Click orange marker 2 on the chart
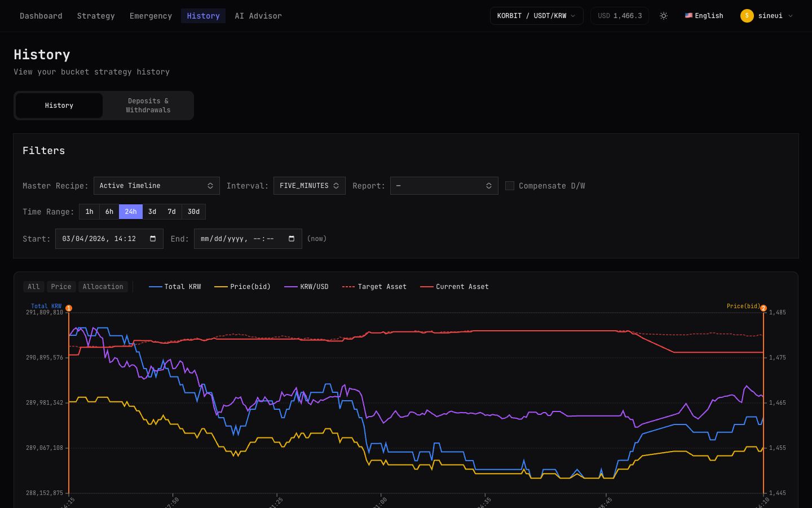 coord(764,308)
